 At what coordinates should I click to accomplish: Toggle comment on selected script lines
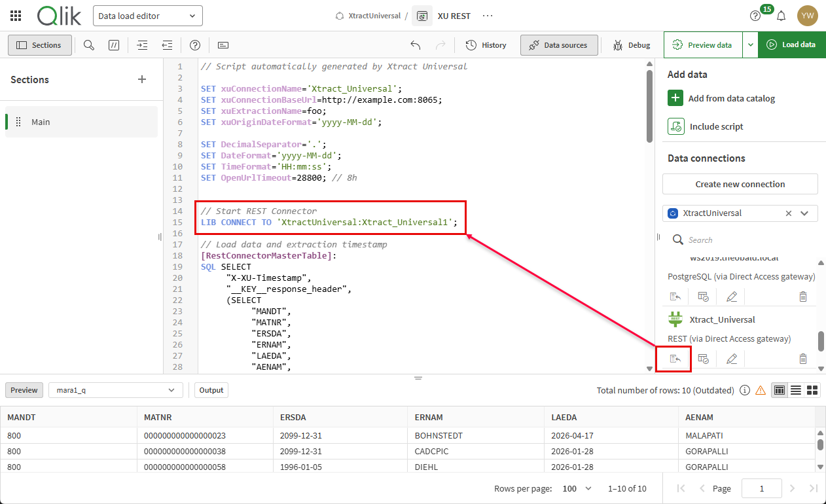[113, 45]
